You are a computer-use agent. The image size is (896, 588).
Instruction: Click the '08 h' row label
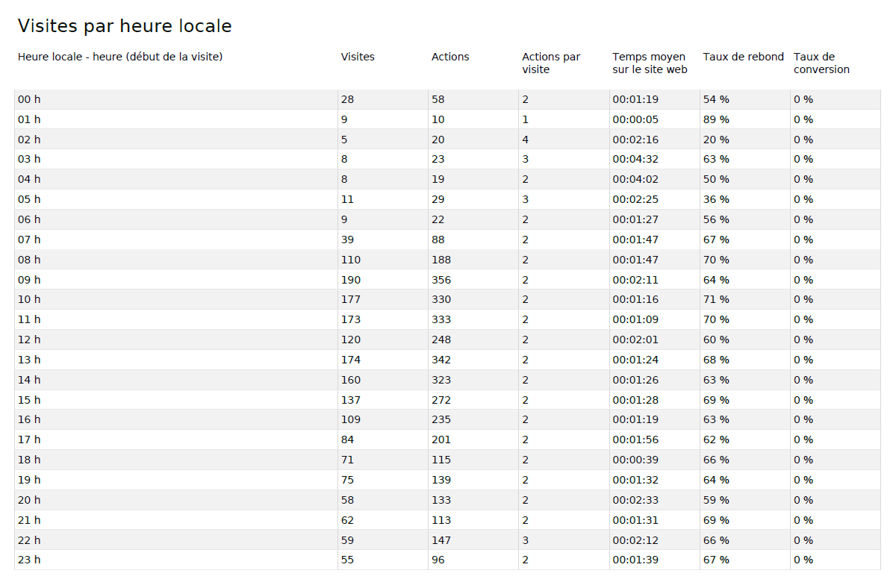29,260
